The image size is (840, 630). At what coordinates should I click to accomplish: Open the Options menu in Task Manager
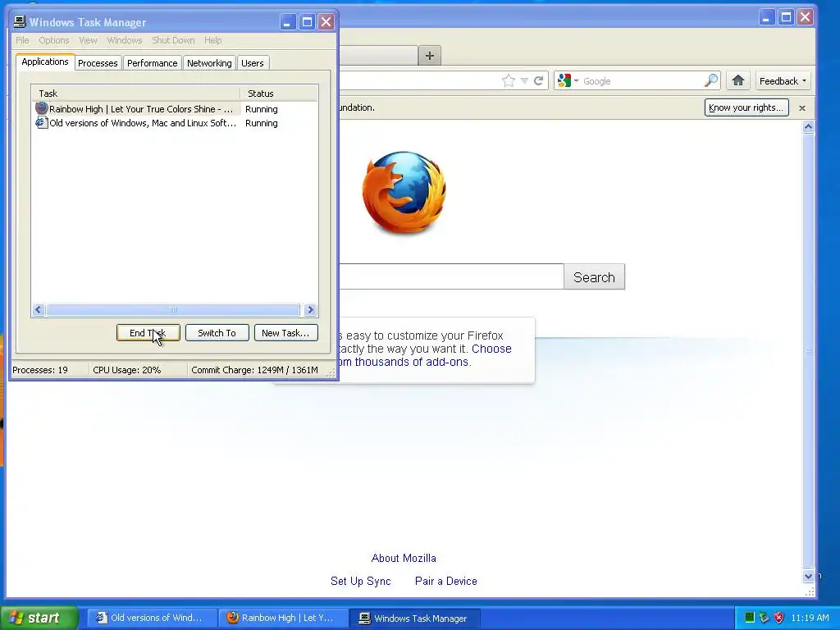[x=53, y=40]
